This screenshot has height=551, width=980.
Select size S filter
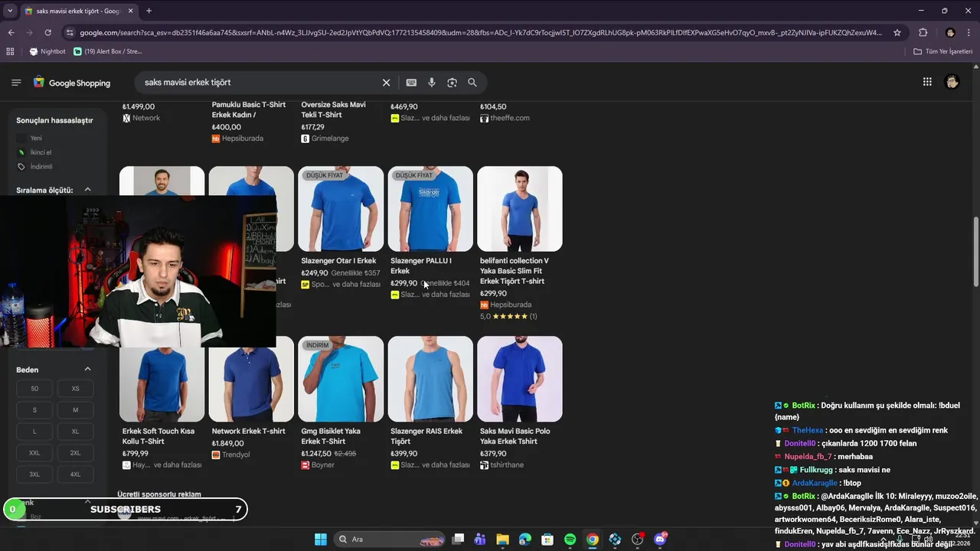click(x=34, y=410)
